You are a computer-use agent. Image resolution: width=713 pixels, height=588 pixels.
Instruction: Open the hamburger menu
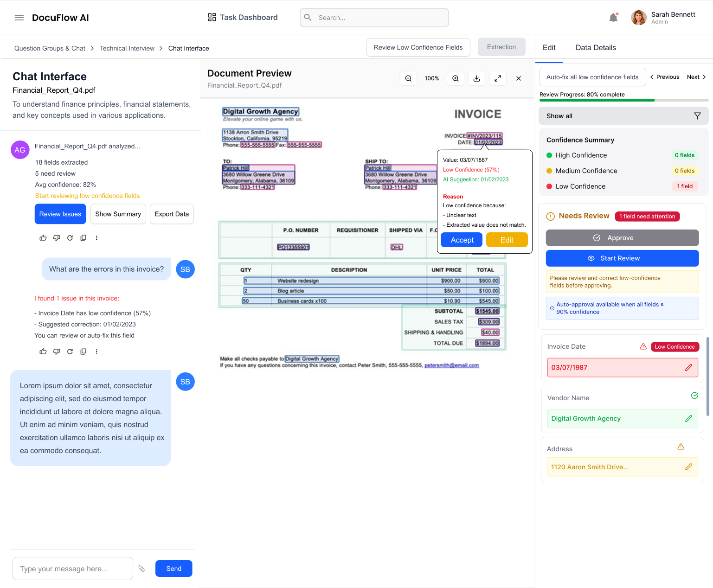19,18
